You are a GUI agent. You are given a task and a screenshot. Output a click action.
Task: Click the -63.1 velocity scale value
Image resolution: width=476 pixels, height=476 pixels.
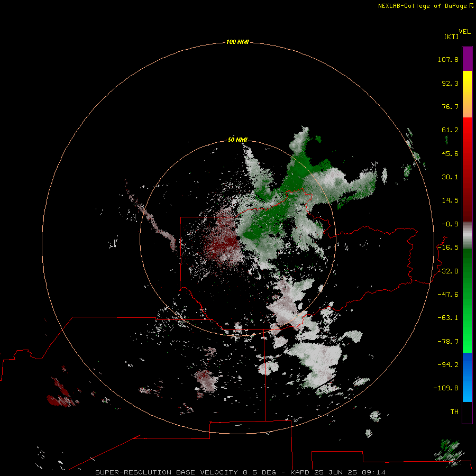coord(448,318)
